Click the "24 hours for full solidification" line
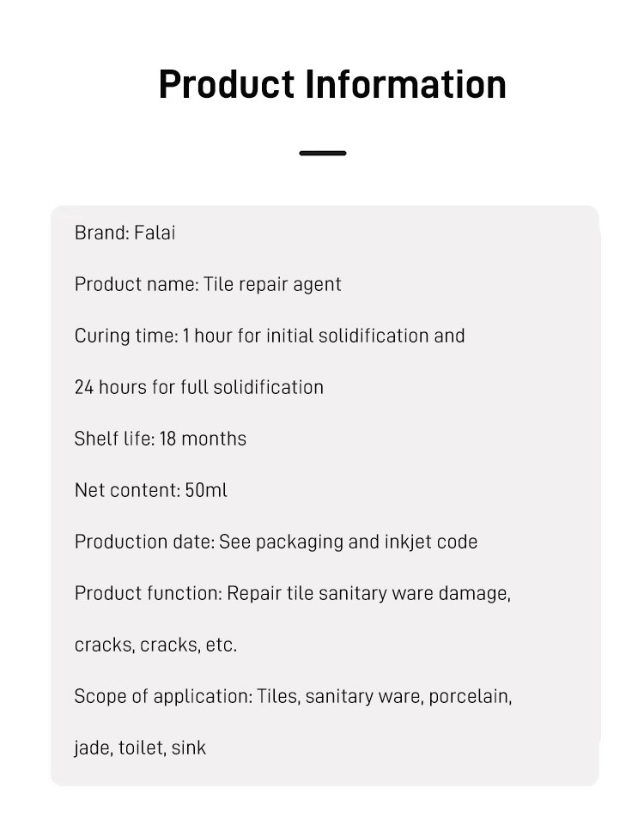Screen dimensions: 644x818 (199, 387)
